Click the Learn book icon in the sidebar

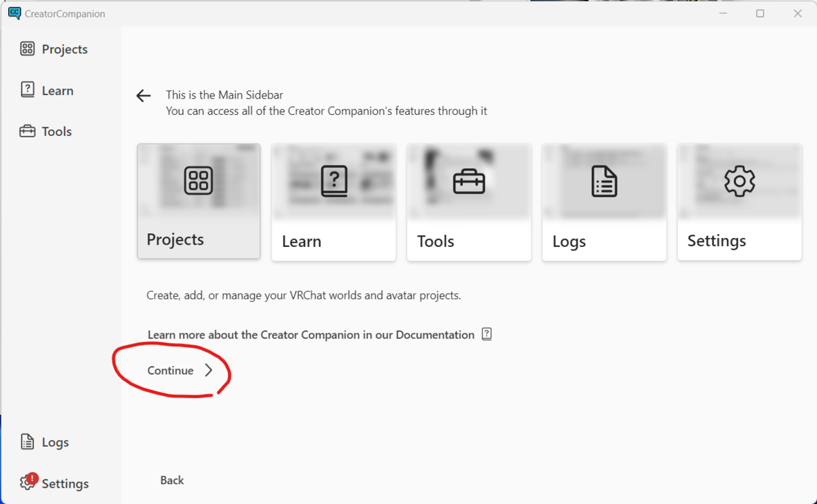tap(27, 90)
